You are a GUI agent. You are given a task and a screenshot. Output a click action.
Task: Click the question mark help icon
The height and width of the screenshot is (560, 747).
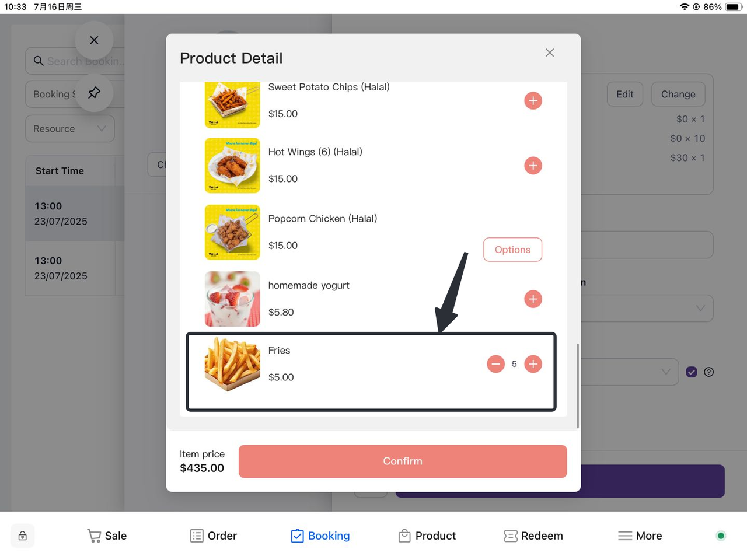(x=709, y=372)
